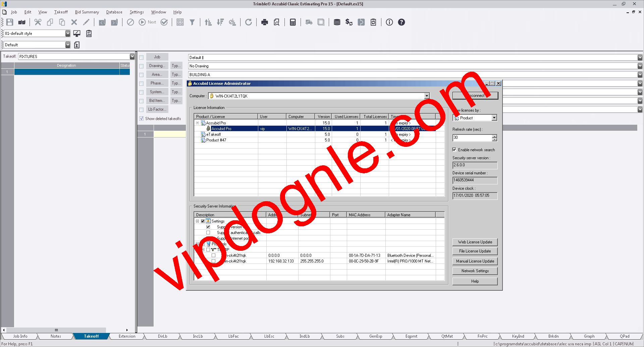This screenshot has height=347, width=644.
Task: Toggle the Settings checkbox in server tree
Action: click(x=203, y=221)
